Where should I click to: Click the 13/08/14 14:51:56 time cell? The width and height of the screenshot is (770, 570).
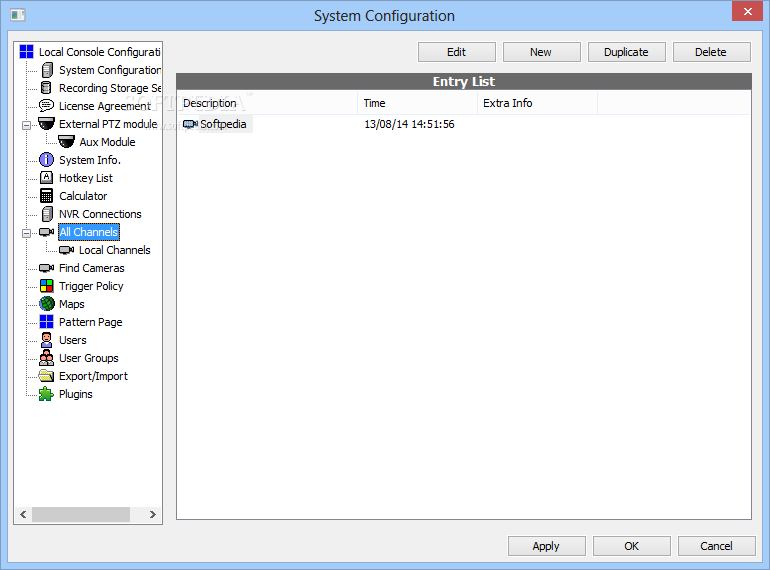coord(409,124)
